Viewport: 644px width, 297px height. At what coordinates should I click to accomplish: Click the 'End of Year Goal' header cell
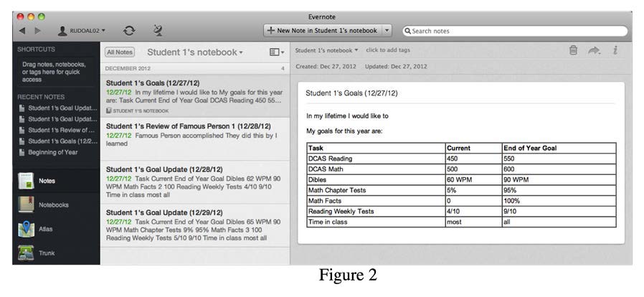(559, 148)
